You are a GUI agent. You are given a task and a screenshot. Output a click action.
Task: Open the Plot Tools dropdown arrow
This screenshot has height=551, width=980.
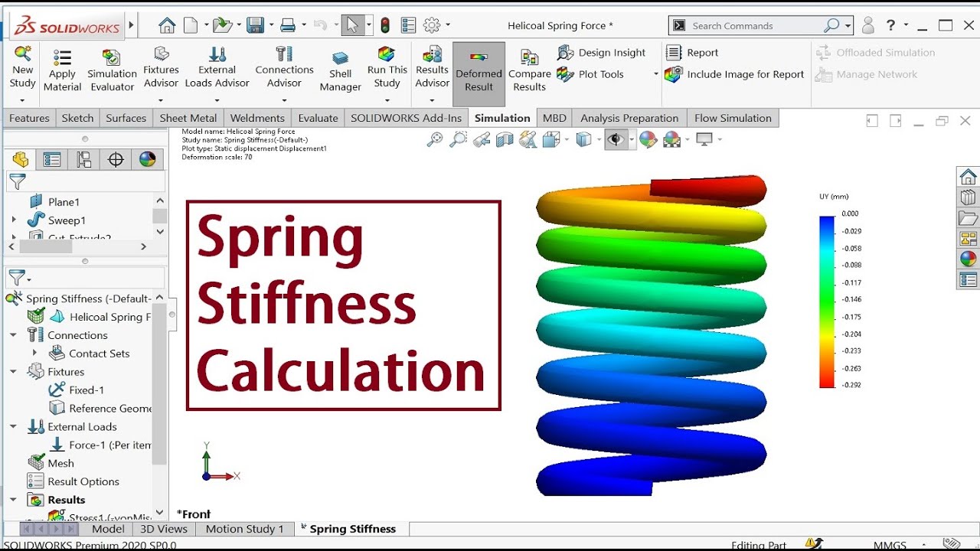tap(655, 74)
